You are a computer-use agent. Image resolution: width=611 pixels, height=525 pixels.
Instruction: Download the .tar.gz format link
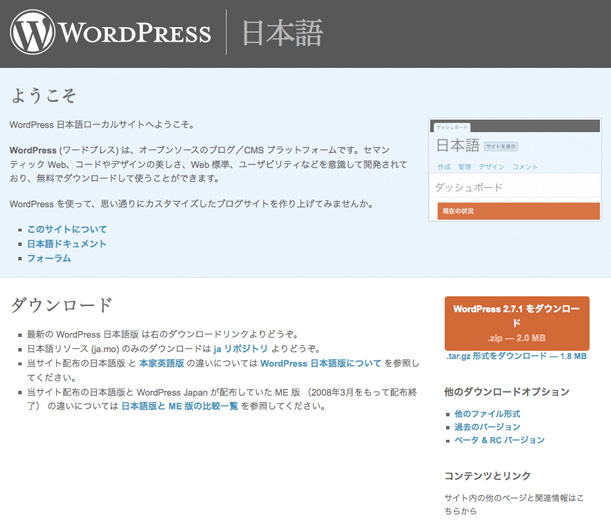(516, 356)
